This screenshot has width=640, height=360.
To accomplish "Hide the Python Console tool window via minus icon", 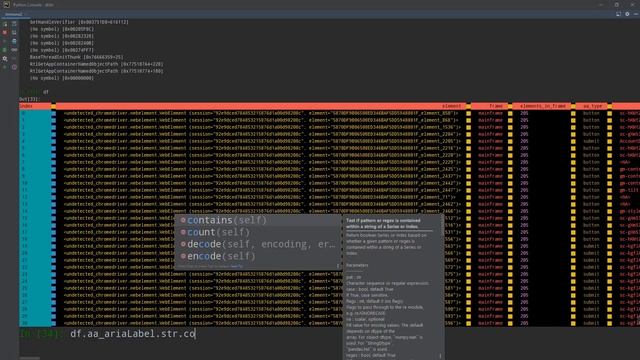I will [x=636, y=14].
